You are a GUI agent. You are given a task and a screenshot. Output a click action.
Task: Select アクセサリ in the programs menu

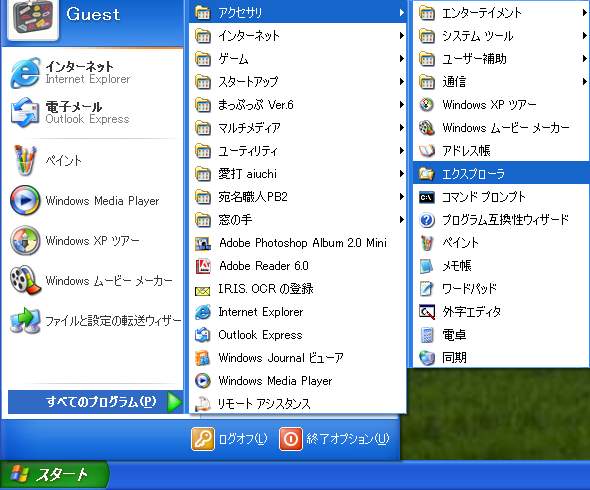(297, 13)
